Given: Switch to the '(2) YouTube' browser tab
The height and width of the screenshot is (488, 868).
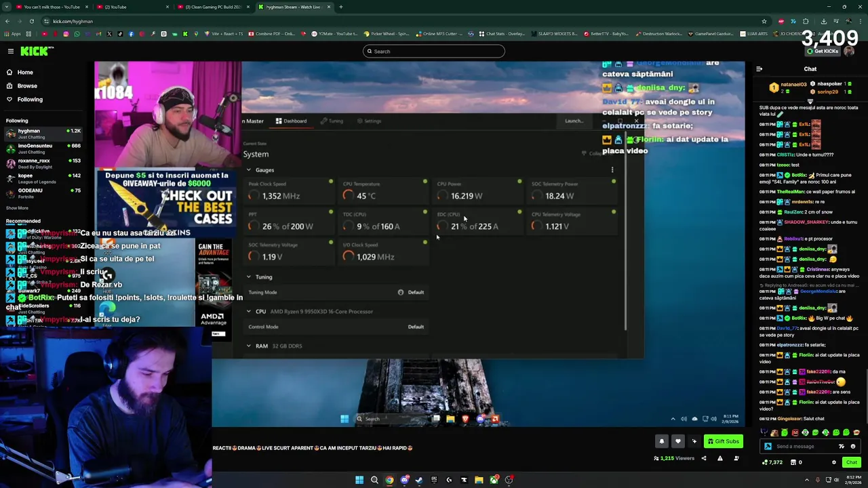Looking at the screenshot, I should pyautogui.click(x=132, y=7).
